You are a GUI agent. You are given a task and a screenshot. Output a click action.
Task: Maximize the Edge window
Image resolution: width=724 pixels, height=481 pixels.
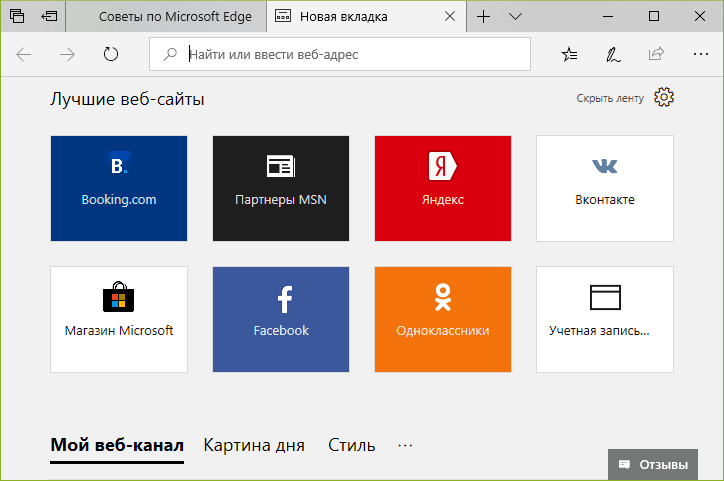click(x=654, y=17)
